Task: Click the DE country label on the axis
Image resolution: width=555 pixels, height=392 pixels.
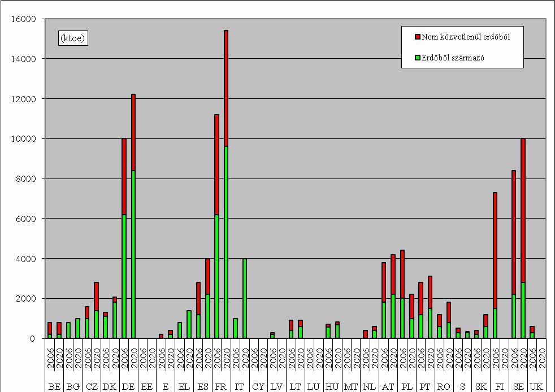Action: [x=128, y=386]
